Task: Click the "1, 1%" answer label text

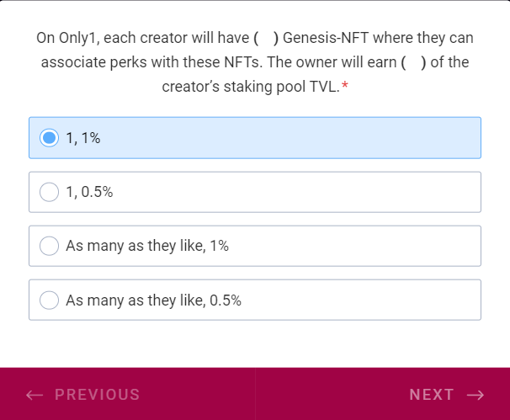Action: [x=83, y=138]
